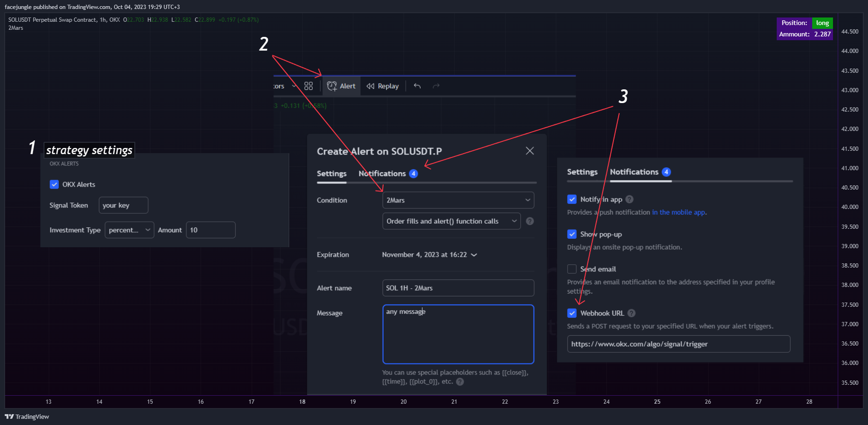Expand the indicators dropdown chevron in toolbar

[294, 86]
